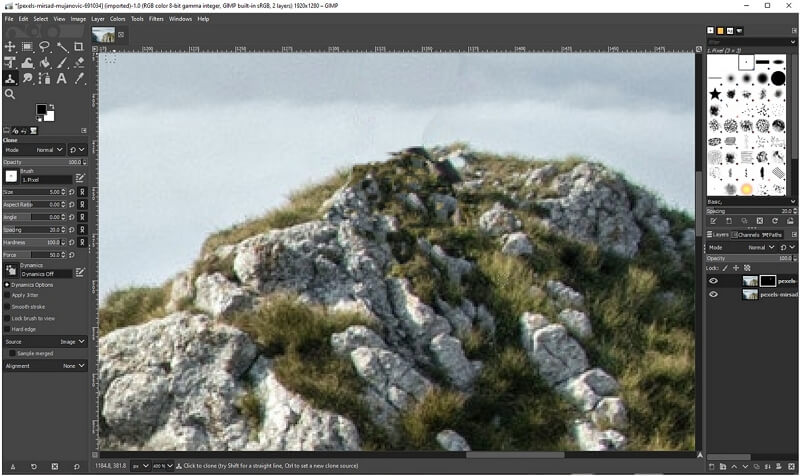This screenshot has width=800, height=476.
Task: Delete the brush in Brushes panel
Action: pos(760,221)
